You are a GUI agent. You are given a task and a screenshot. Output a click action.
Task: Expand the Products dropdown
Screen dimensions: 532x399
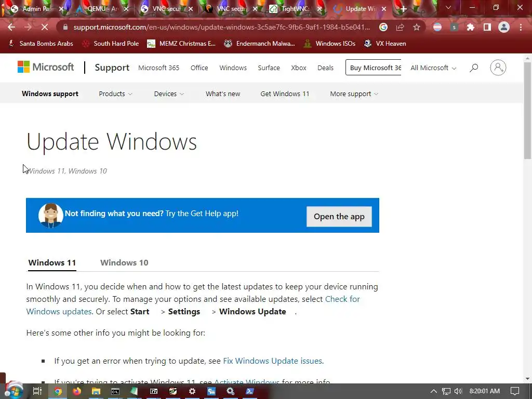115,94
